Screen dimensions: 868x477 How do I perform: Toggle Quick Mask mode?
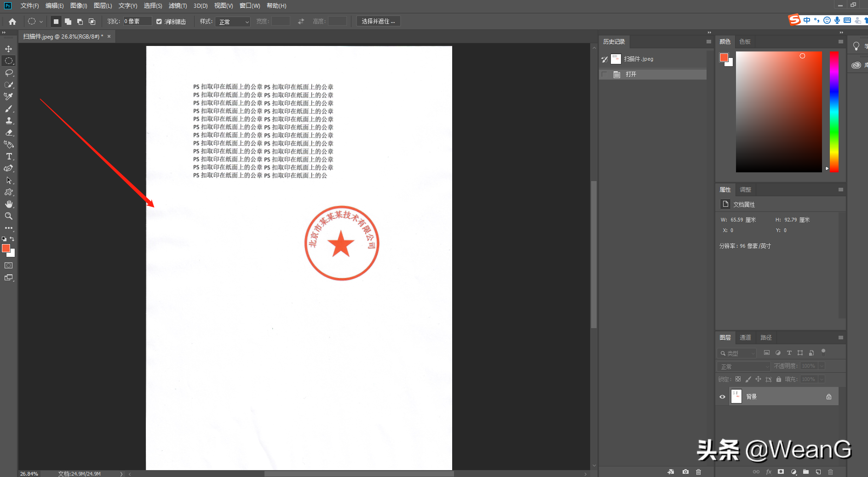(9, 266)
